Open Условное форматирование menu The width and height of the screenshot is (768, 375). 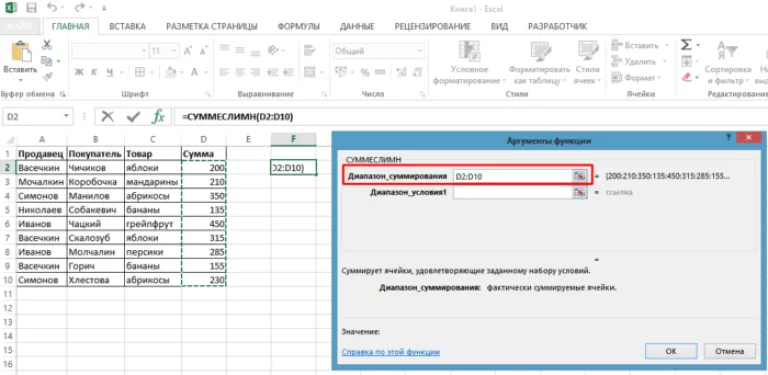[470, 62]
